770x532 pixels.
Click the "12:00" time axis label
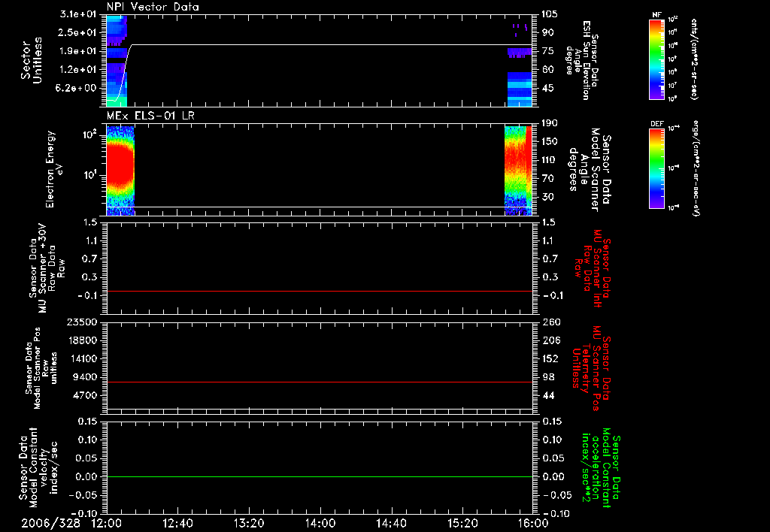107,523
